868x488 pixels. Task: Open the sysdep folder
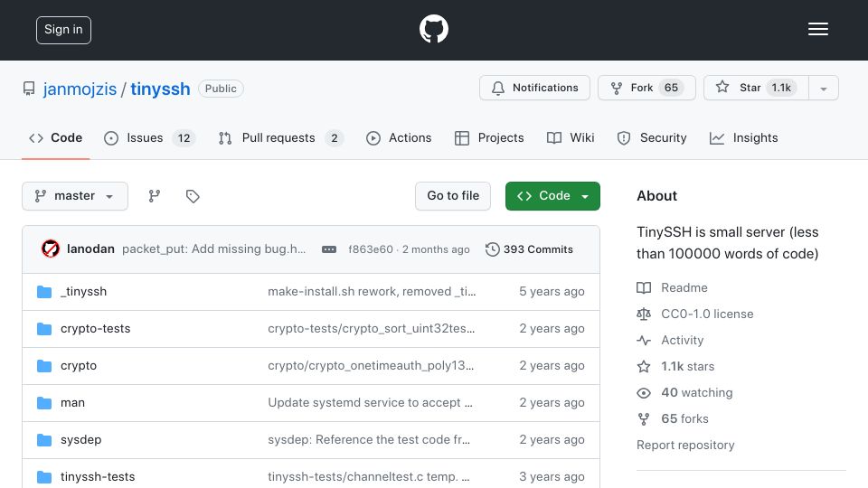click(80, 440)
